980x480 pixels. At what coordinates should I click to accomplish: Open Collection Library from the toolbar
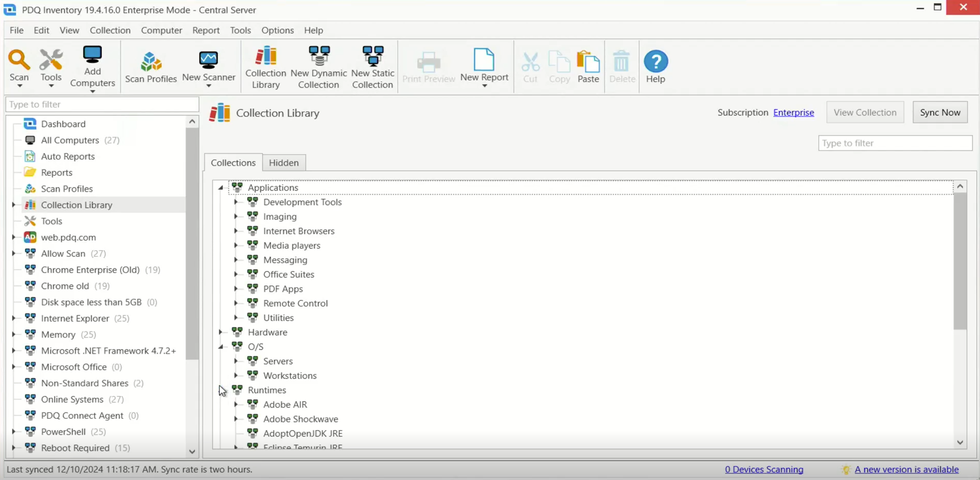pyautogui.click(x=265, y=67)
